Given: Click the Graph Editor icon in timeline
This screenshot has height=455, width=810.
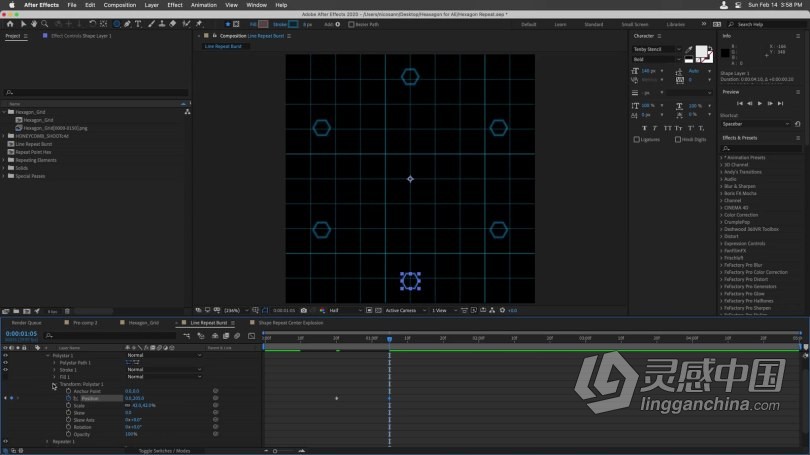Looking at the screenshot, I should 252,336.
